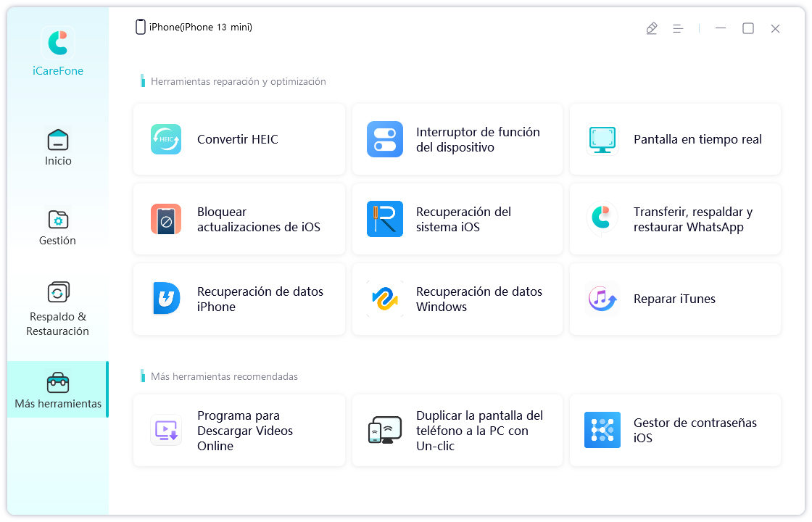Click the WhatsApp transfer tool icon

coord(602,219)
